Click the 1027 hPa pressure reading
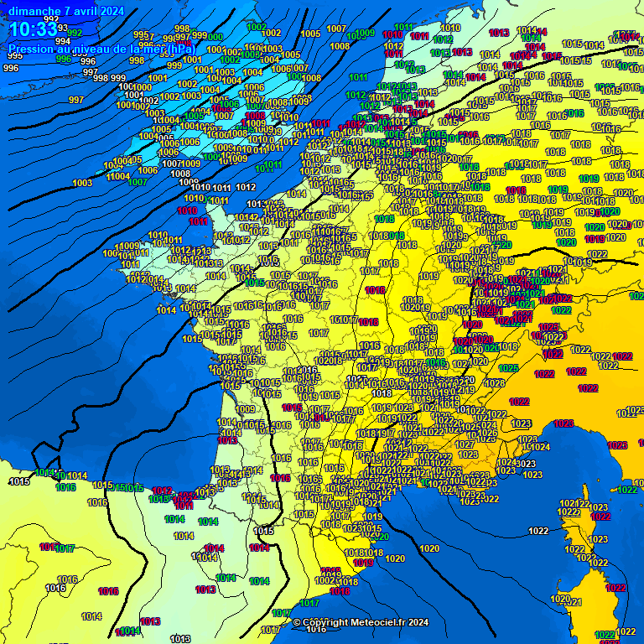The image size is (644, 644). (x=464, y=445)
